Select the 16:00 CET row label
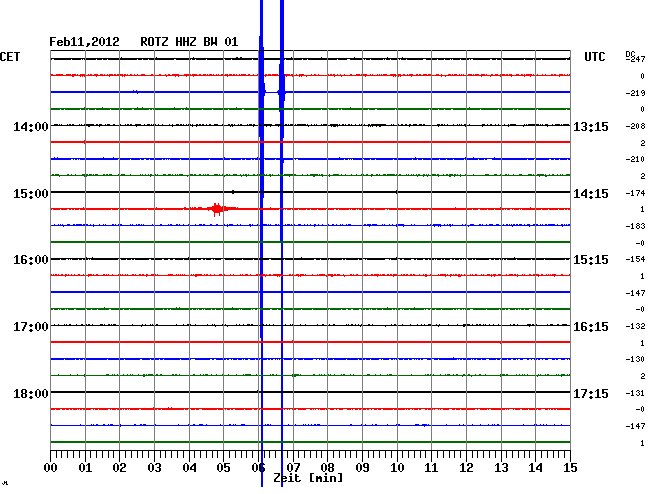The height and width of the screenshot is (494, 650). pos(31,260)
